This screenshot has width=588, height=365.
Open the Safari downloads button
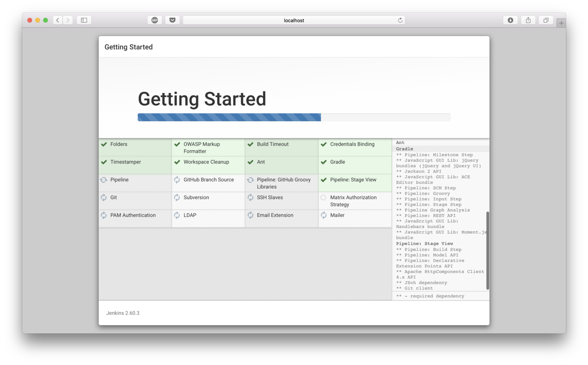point(510,20)
